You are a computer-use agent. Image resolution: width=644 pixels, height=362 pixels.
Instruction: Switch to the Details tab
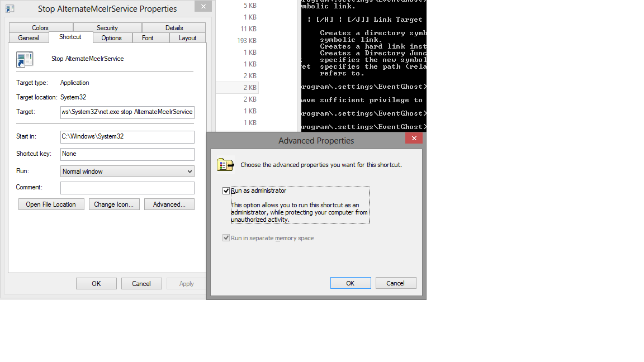click(174, 27)
